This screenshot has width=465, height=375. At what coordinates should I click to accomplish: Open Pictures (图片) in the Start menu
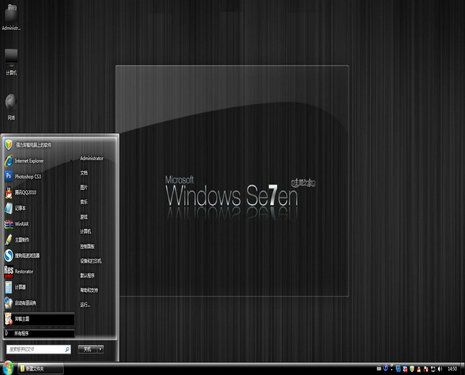click(84, 188)
